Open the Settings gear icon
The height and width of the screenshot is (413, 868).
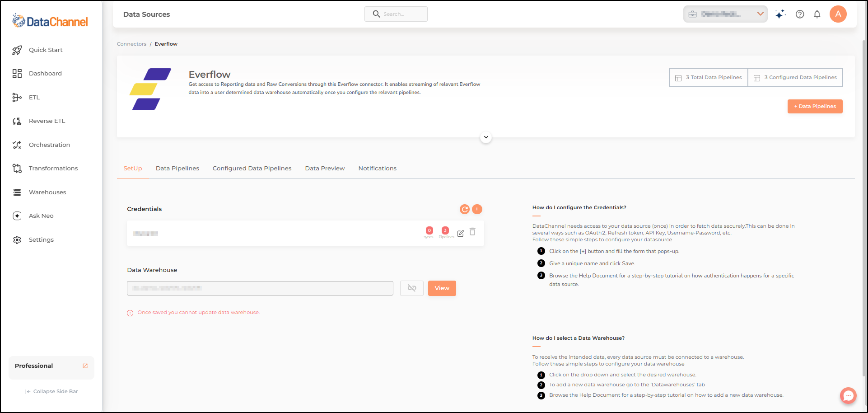tap(17, 240)
